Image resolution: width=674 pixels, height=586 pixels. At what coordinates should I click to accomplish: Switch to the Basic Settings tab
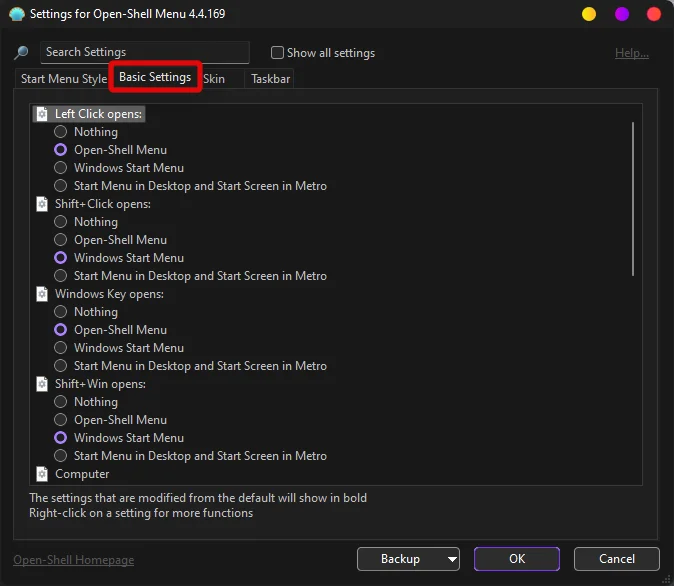point(155,77)
